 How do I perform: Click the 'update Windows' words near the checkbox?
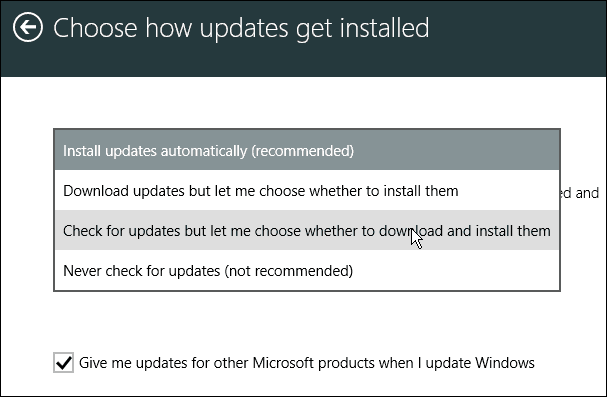pyautogui.click(x=480, y=363)
